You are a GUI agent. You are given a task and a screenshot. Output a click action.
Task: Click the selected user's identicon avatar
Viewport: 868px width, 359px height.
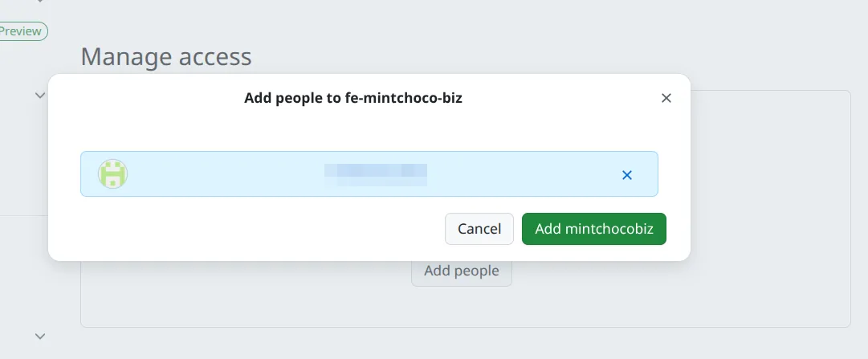pyautogui.click(x=113, y=174)
